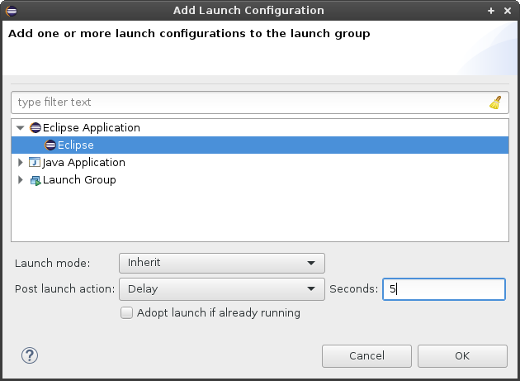This screenshot has width=520, height=381.
Task: Maximize the dialog with plus button
Action: click(491, 11)
